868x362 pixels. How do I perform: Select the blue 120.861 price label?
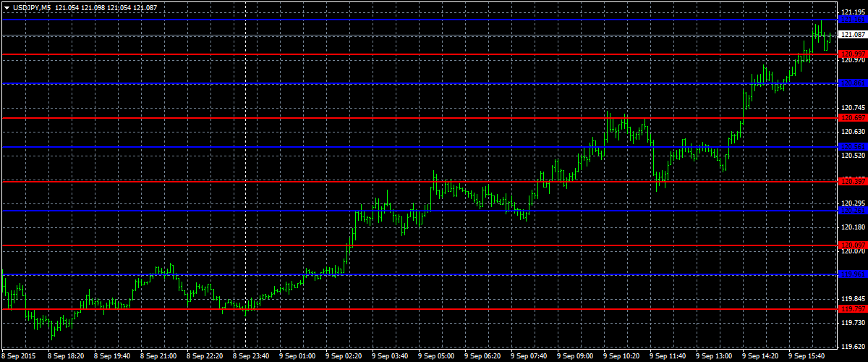pos(852,83)
